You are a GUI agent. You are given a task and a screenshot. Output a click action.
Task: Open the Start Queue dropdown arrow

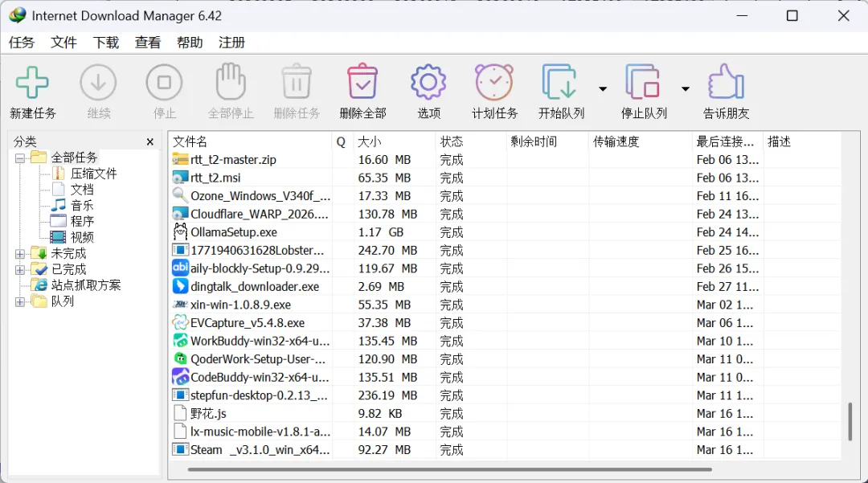[x=603, y=88]
